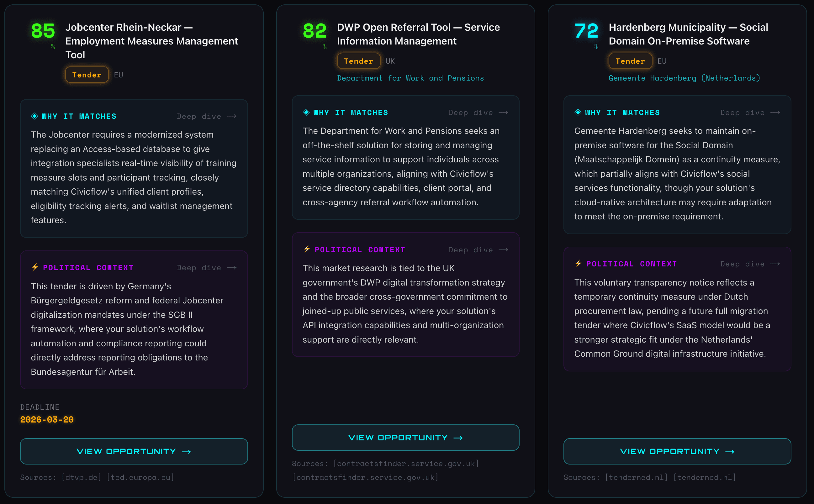Click the diamond icon on Hardenberg's WHY IT MATCHES
The height and width of the screenshot is (504, 814).
(x=578, y=112)
